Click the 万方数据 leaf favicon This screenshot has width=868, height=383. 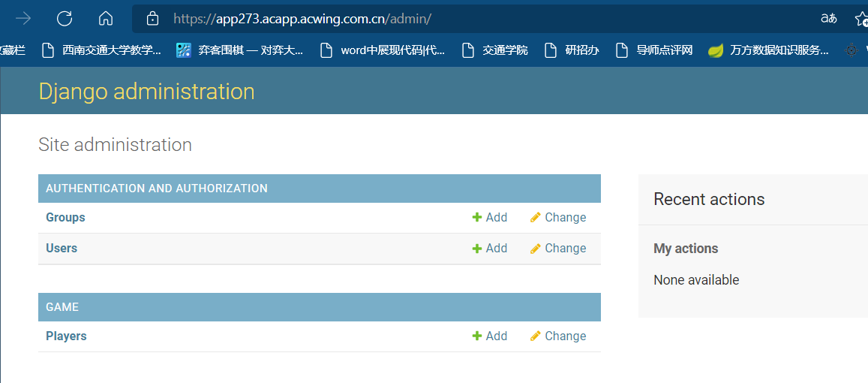[716, 50]
